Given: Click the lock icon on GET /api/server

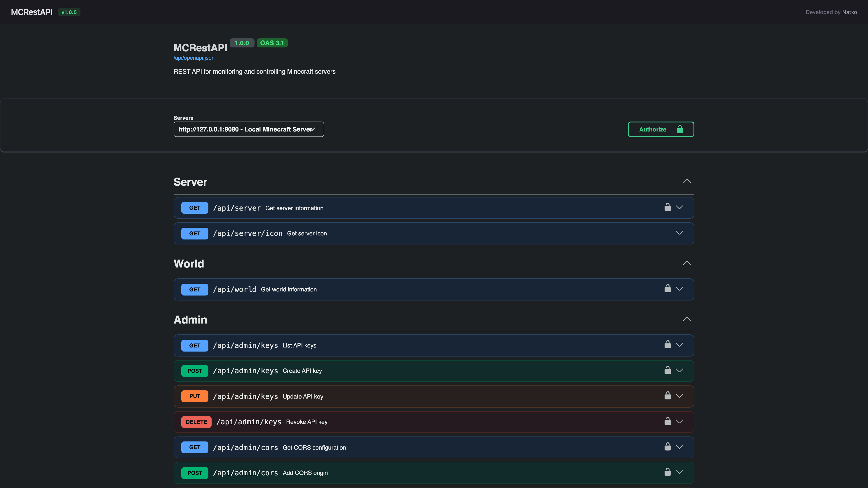Looking at the screenshot, I should click(668, 207).
